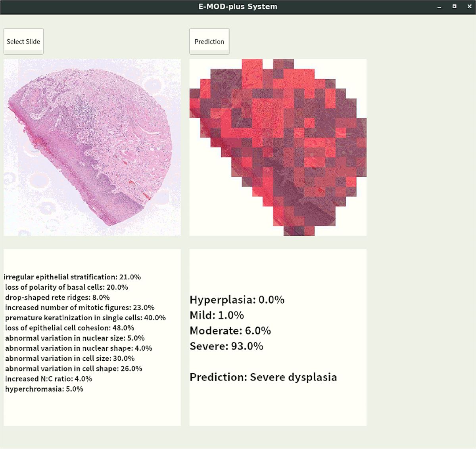This screenshot has width=476, height=449.
Task: Select premature keratinization in single cells line
Action: click(85, 318)
